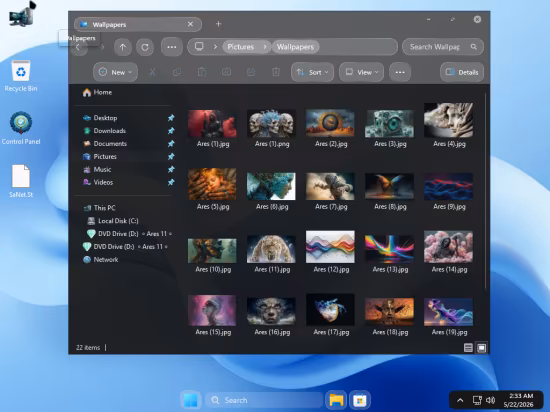This screenshot has height=412, width=550.
Task: Click the file list vertical scrollbar
Action: point(485,191)
